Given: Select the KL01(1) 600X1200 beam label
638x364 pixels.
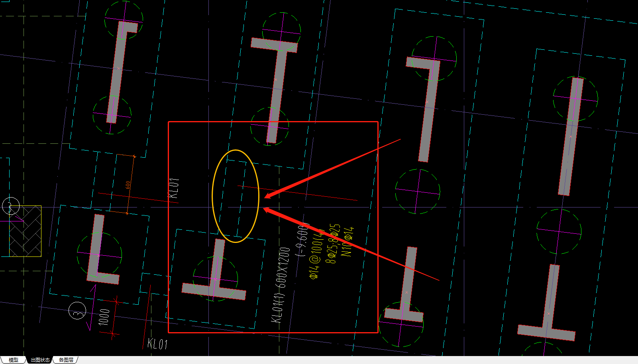Looking at the screenshot, I should pos(281,284).
